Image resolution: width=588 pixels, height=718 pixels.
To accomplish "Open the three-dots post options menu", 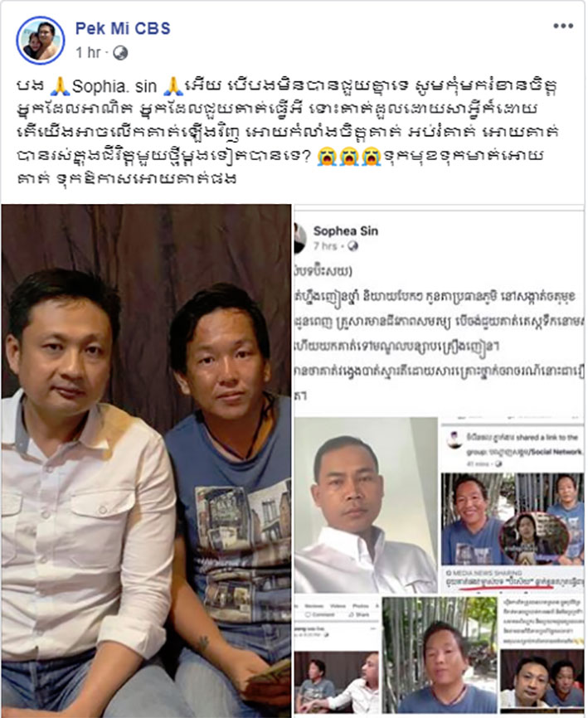I will (563, 26).
